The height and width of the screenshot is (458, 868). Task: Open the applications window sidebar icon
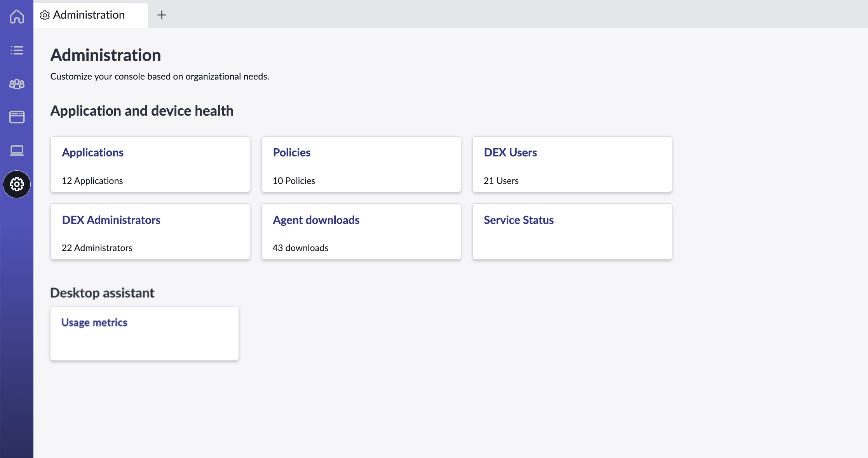17,117
